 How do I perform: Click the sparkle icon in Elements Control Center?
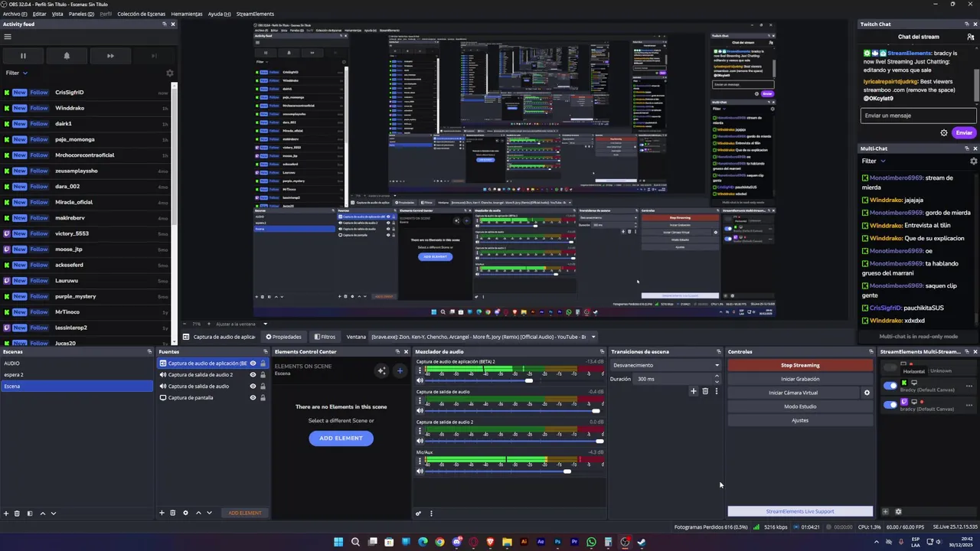click(381, 371)
